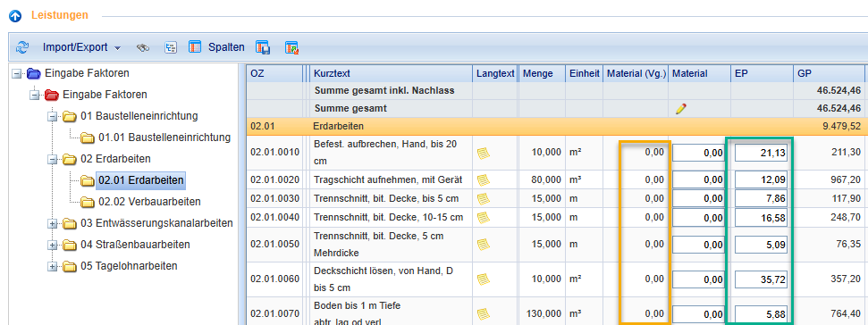Image resolution: width=868 pixels, height=325 pixels.
Task: Click Material field in row 02.01.0060
Action: point(698,279)
